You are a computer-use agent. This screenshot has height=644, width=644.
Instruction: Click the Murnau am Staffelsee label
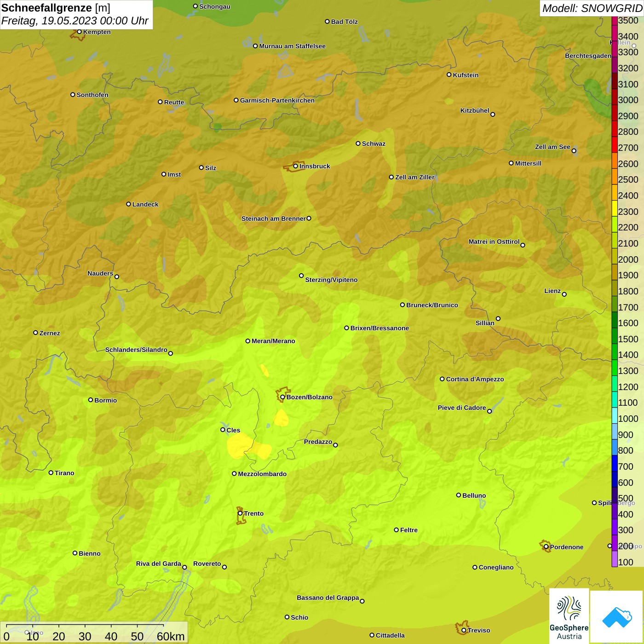click(x=293, y=46)
